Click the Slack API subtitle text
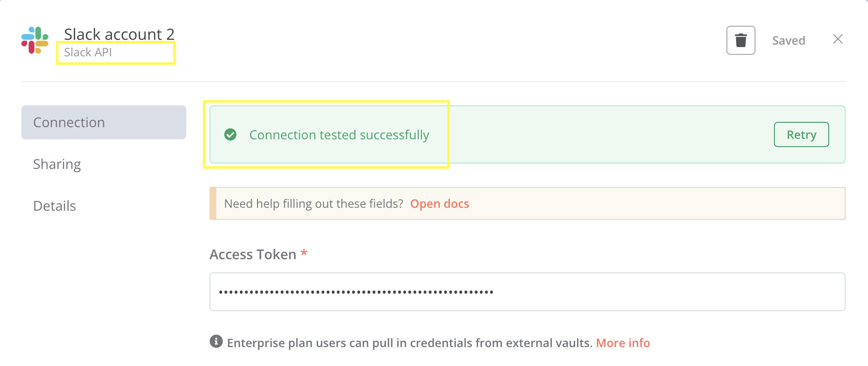 pyautogui.click(x=88, y=52)
